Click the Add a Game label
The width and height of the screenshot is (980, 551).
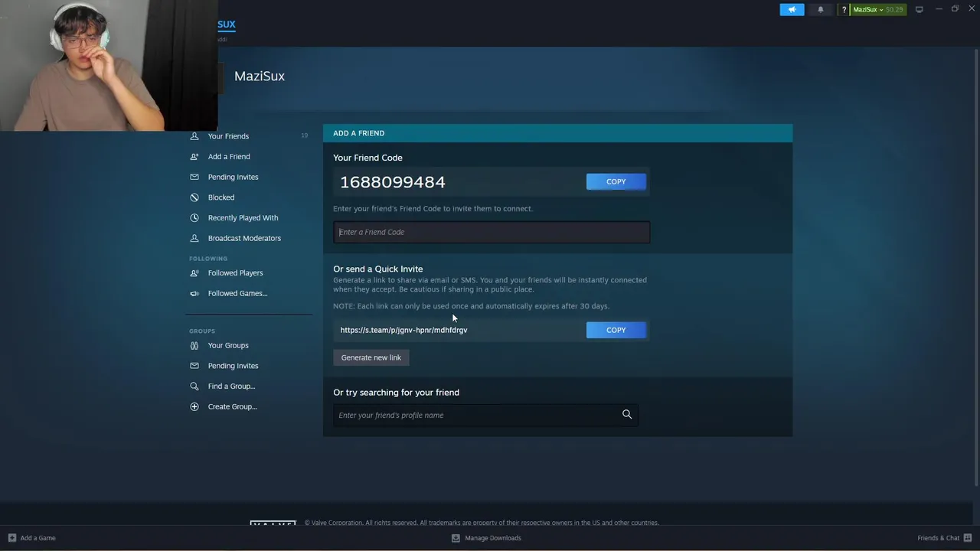click(38, 538)
